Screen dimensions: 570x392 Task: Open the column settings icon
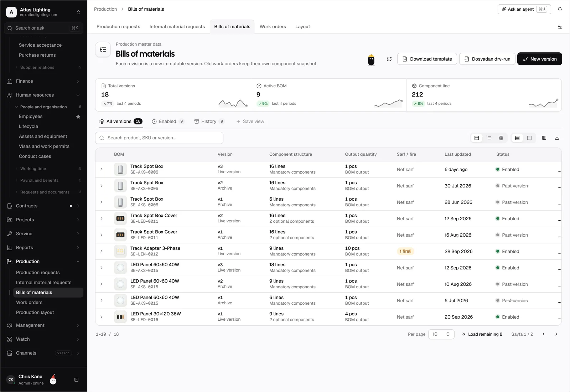pyautogui.click(x=544, y=138)
